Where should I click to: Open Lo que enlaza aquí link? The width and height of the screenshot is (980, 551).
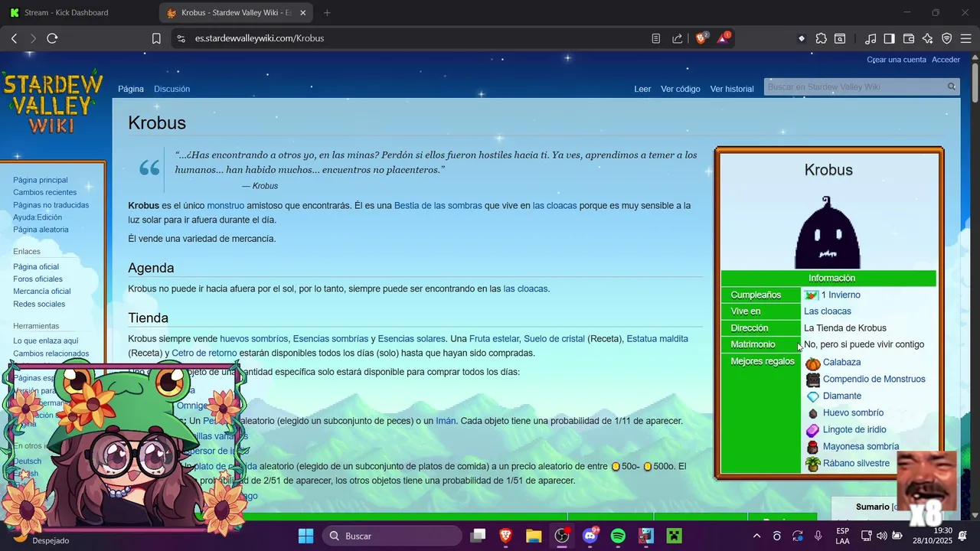point(45,341)
